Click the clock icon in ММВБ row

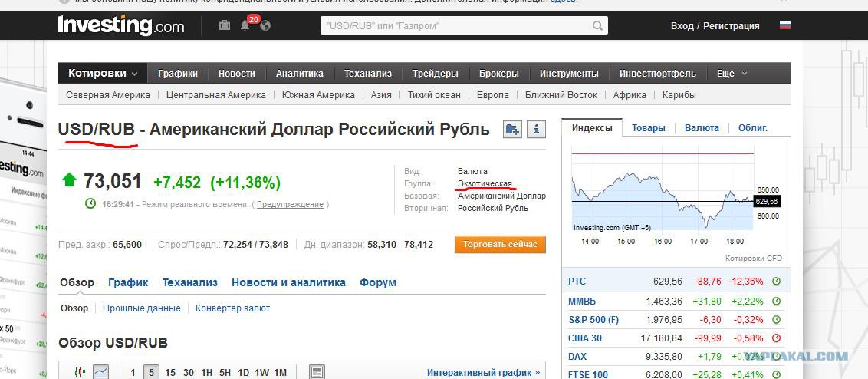pos(776,302)
